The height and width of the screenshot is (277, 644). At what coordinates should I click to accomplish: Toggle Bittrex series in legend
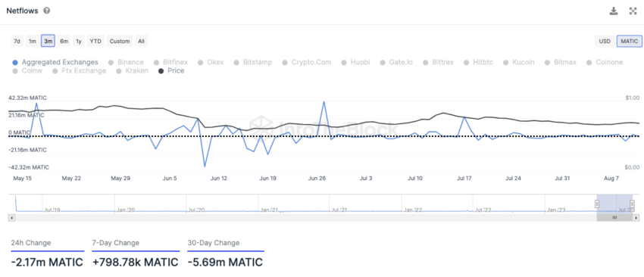pos(438,62)
